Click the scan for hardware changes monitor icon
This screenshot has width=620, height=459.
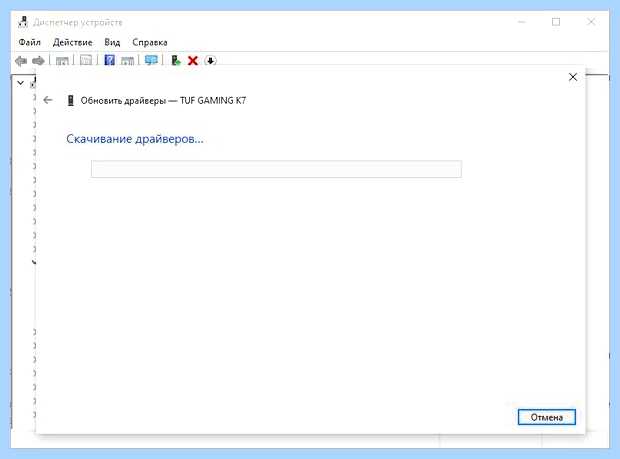151,60
